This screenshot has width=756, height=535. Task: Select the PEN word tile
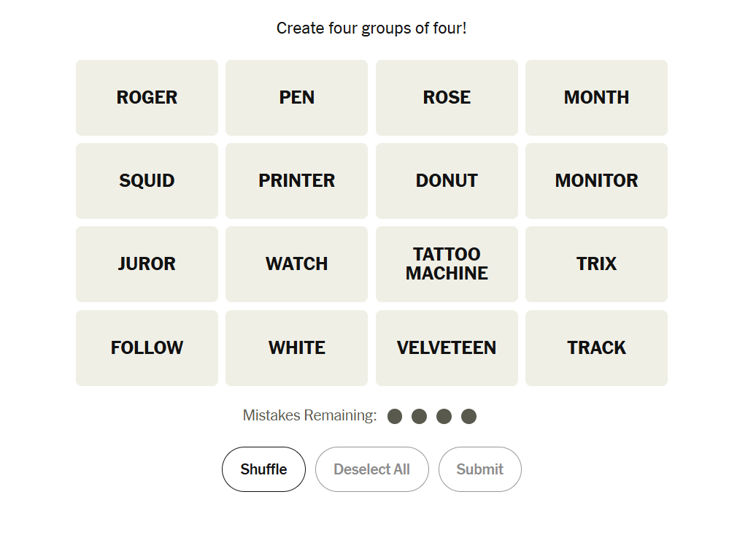(296, 98)
